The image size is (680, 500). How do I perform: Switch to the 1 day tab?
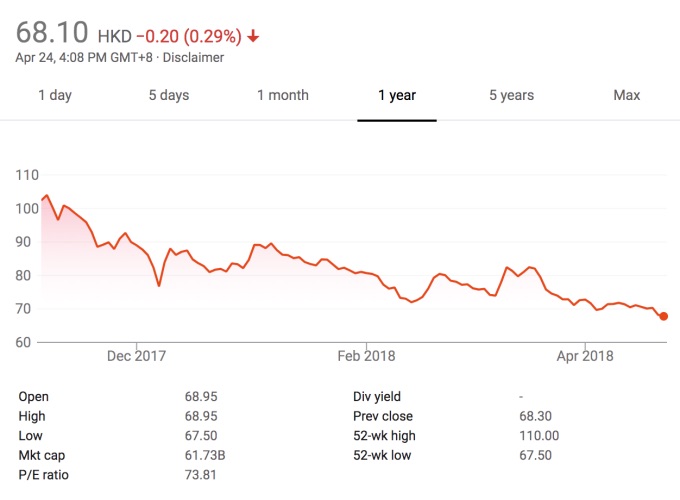54,96
